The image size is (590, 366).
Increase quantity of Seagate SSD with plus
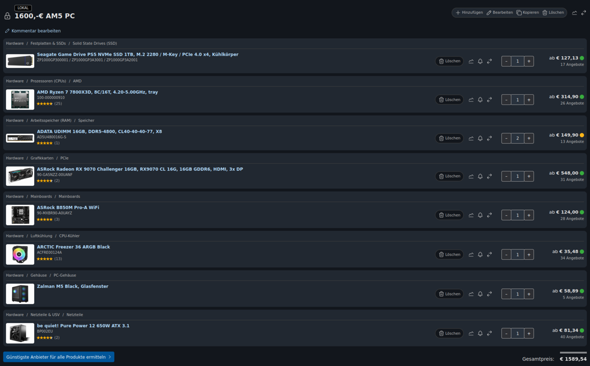(x=529, y=61)
